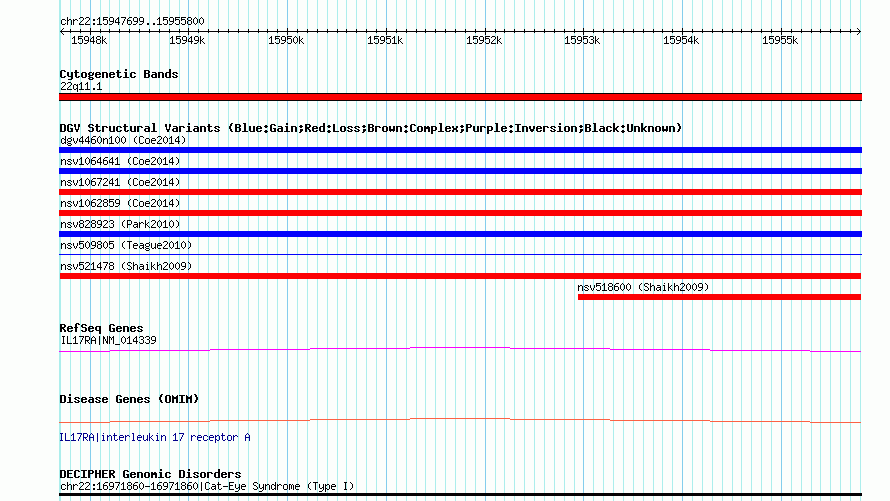Image resolution: width=890 pixels, height=501 pixels.
Task: Click the RefSeq Genes track title
Action: click(101, 328)
